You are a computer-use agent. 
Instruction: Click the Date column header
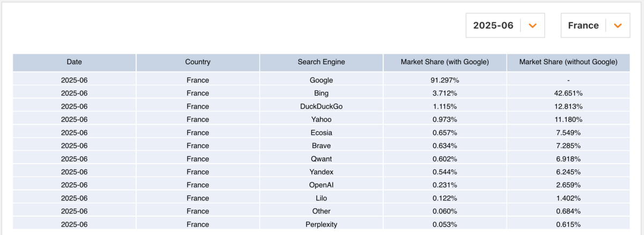pos(75,62)
